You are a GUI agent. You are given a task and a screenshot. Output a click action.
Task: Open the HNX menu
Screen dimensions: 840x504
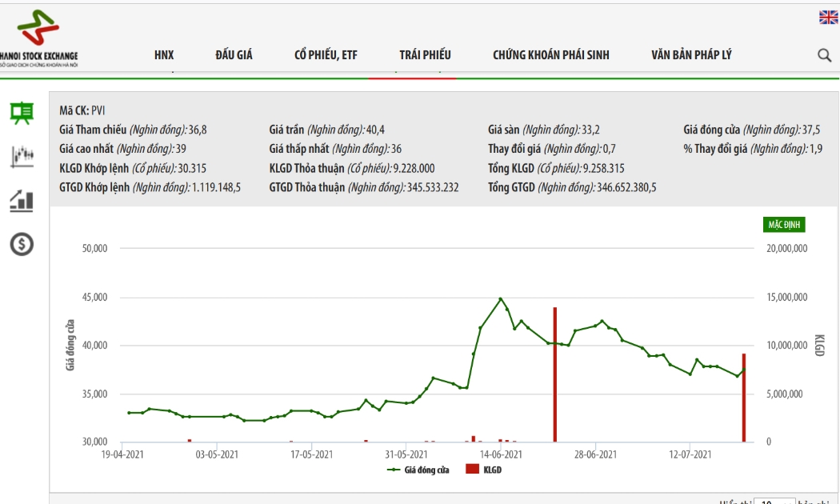pyautogui.click(x=164, y=54)
